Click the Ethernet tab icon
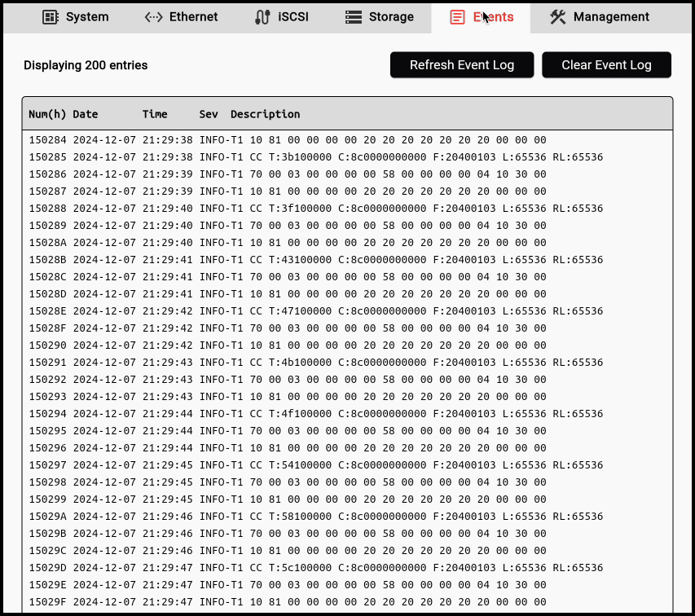695x616 pixels. coord(153,16)
